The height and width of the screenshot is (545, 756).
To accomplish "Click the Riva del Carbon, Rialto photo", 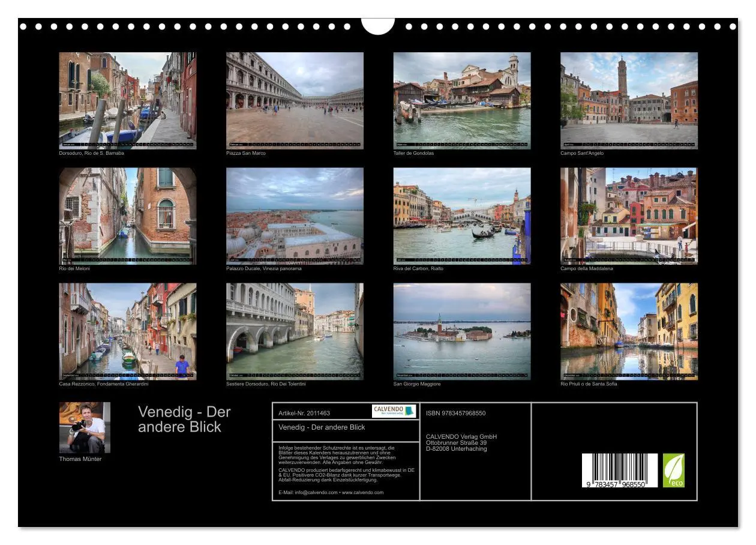I will (x=462, y=216).
